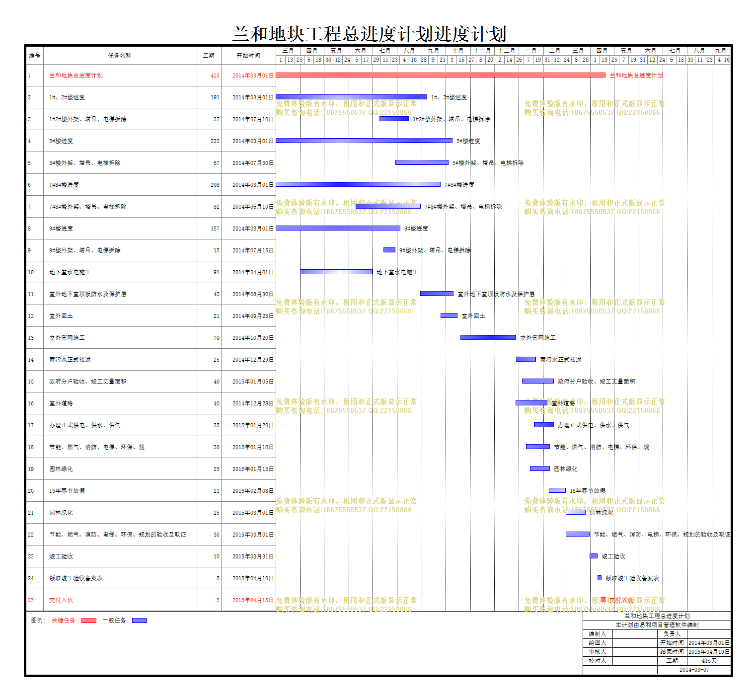Select total duration value 415天
756x700 pixels.
click(x=709, y=661)
